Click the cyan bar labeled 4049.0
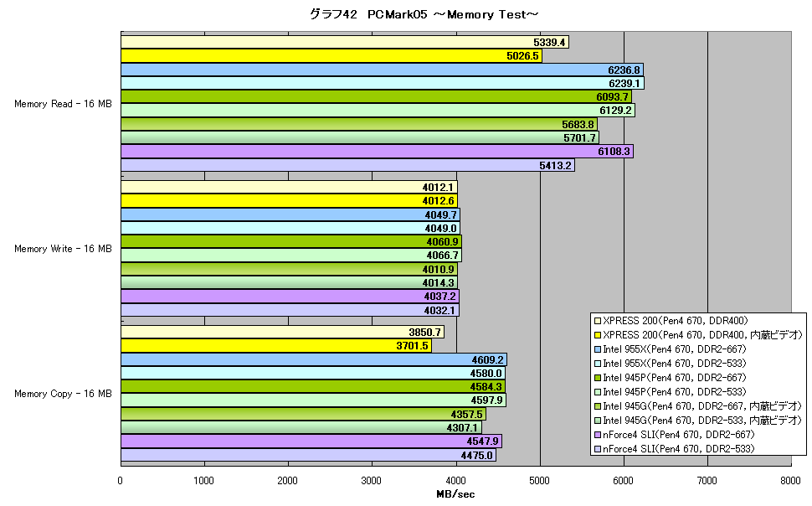Image resolution: width=812 pixels, height=506 pixels. (290, 228)
